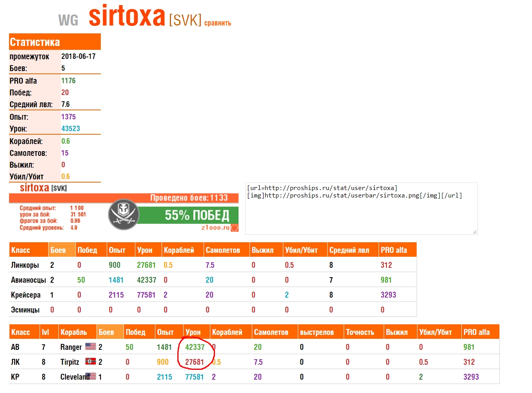Click the PRO alfa value 1176
The height and width of the screenshot is (393, 532).
[68, 80]
